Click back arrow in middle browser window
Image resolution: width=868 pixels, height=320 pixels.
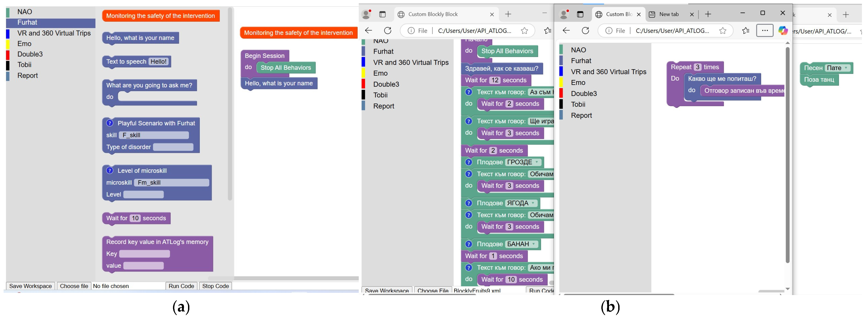pyautogui.click(x=368, y=31)
